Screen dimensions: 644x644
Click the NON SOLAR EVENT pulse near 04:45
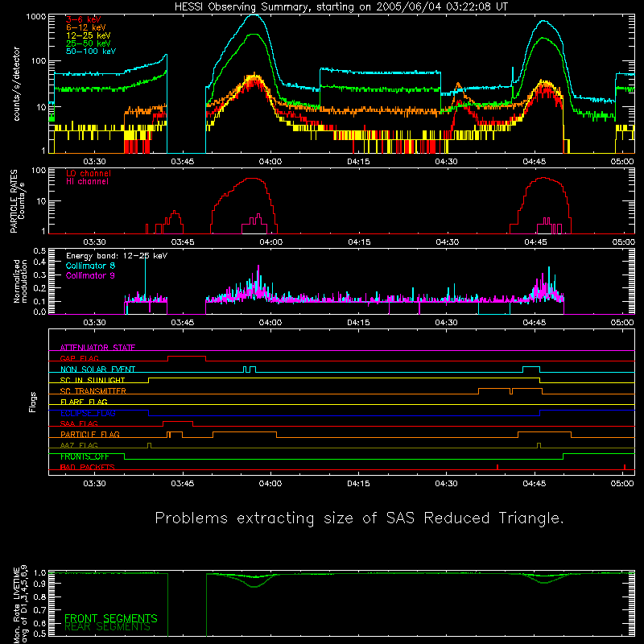click(x=531, y=367)
